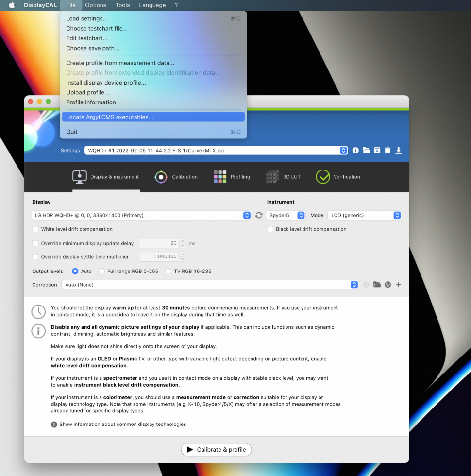Click the Display & instrument monitor icon
This screenshot has height=476, width=471.
point(80,177)
